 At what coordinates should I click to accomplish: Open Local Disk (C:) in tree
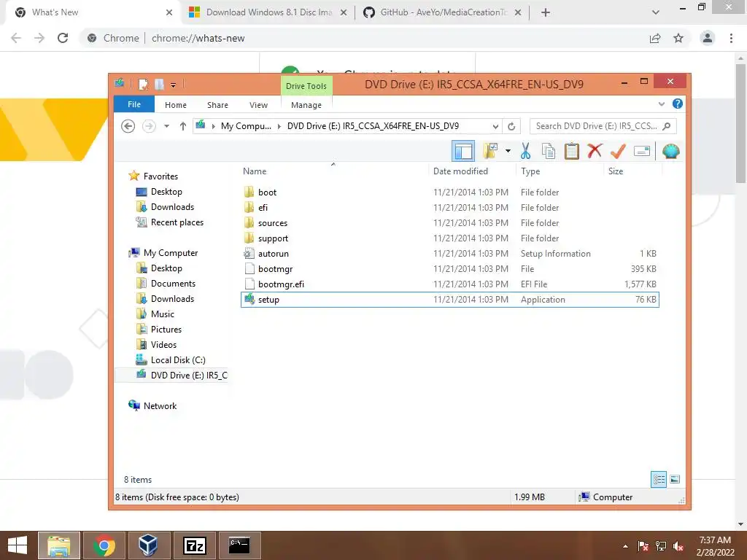(178, 360)
